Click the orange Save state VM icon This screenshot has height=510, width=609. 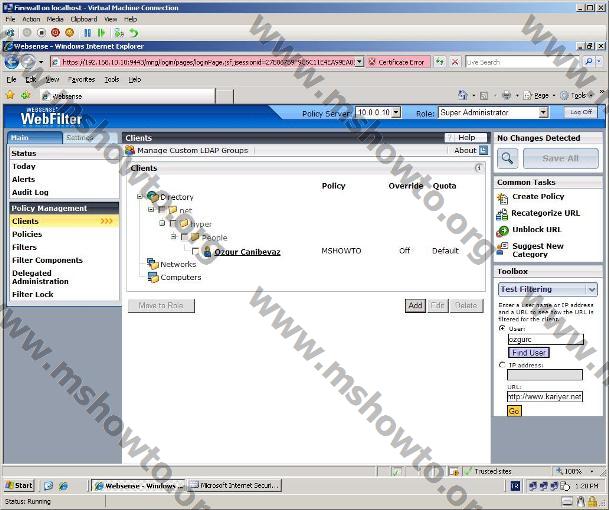pos(70,33)
